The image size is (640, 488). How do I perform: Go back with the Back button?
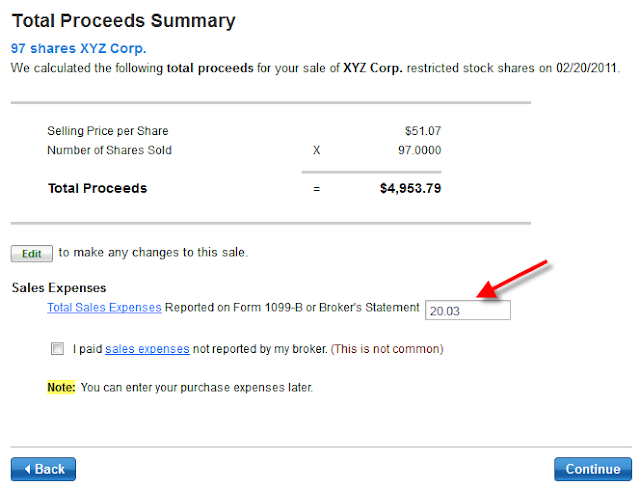tap(43, 469)
